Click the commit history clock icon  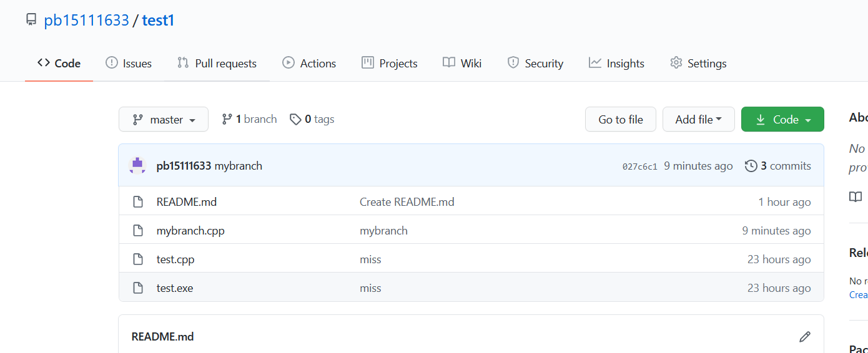tap(751, 166)
